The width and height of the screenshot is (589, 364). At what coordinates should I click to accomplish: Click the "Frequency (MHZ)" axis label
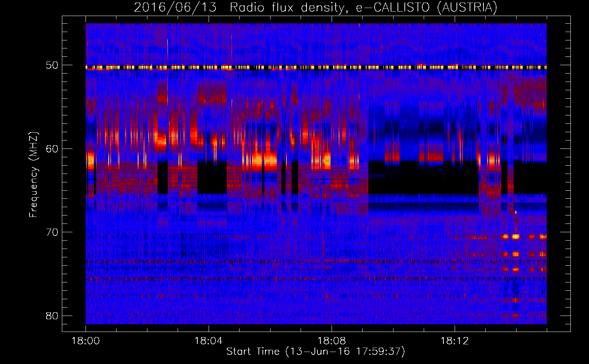[33, 174]
